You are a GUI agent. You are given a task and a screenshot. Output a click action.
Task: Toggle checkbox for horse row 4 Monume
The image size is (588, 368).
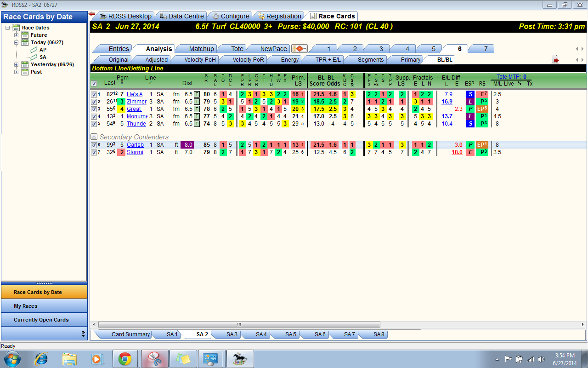94,116
